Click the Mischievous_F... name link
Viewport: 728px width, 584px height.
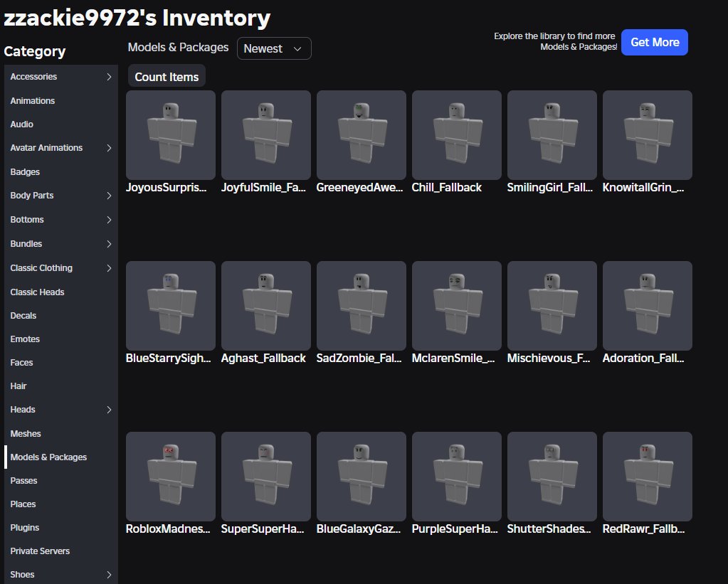pos(549,359)
